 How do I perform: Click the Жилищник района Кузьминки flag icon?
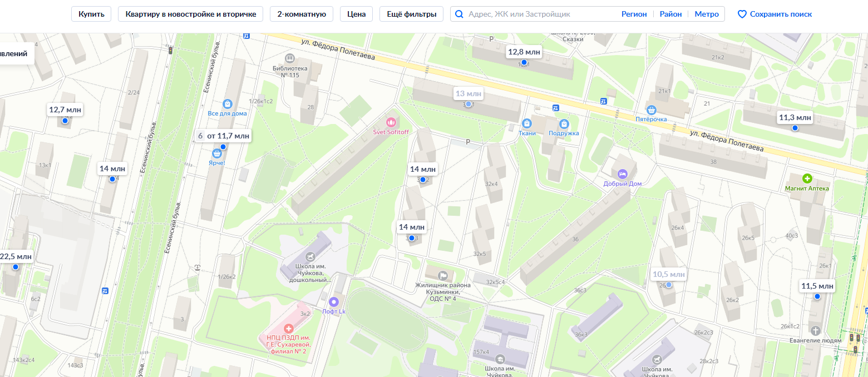443,275
